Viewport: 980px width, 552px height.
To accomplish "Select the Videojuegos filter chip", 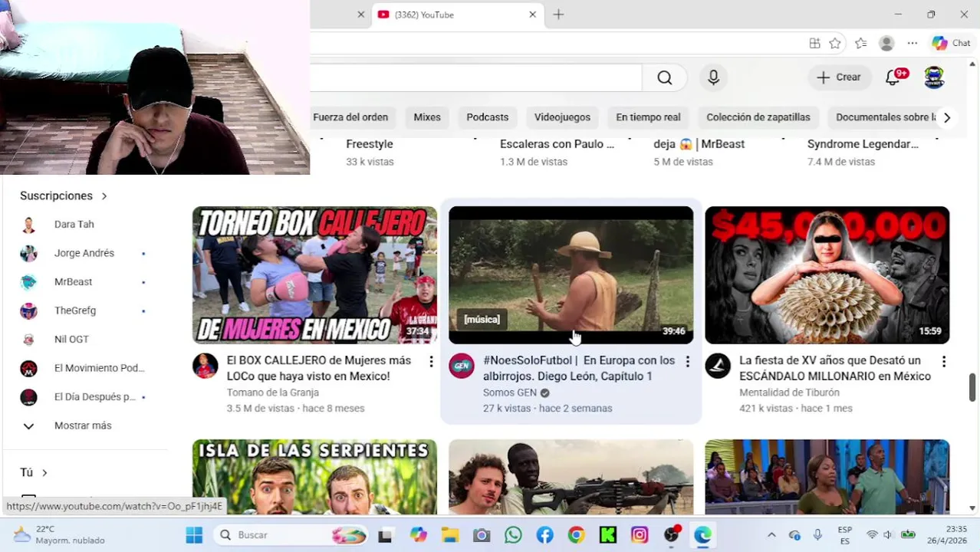I will (562, 117).
